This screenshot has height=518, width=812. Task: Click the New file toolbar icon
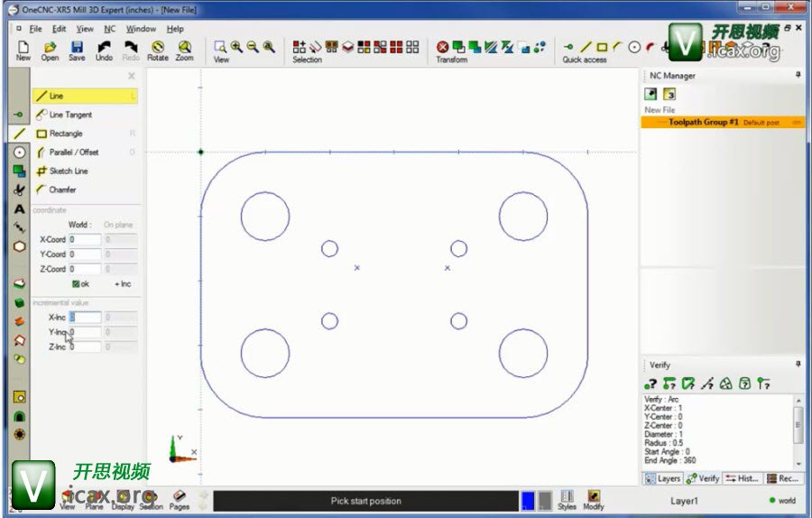click(23, 51)
